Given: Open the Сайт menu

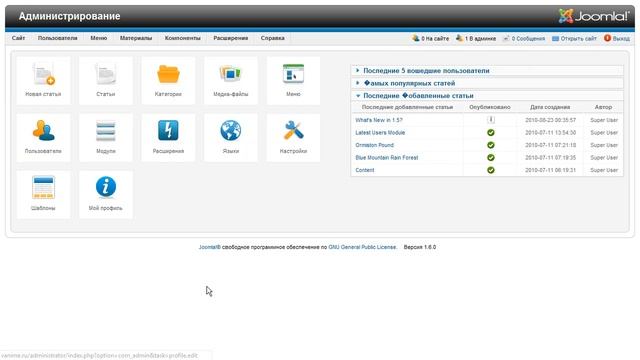Looking at the screenshot, I should coord(18,38).
